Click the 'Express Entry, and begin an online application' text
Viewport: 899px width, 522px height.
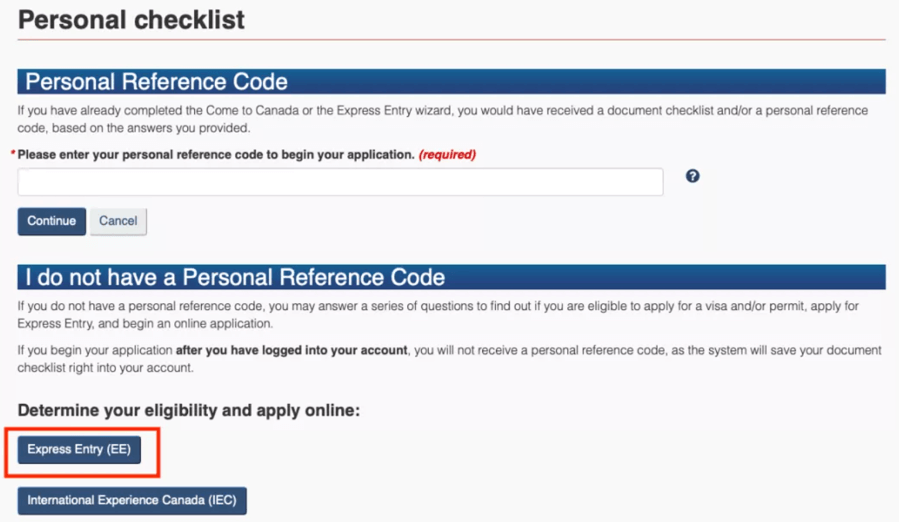point(145,324)
